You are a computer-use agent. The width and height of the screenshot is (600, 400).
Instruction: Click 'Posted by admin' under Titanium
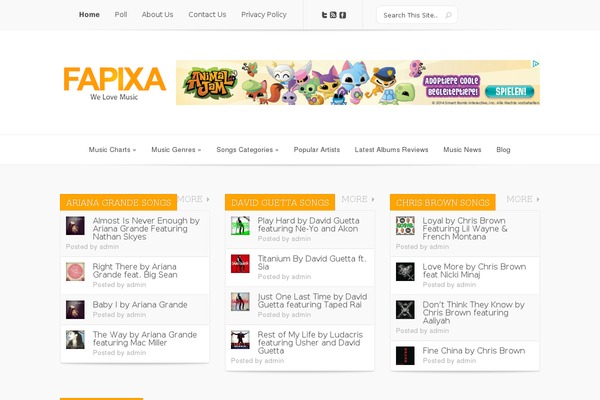pos(284,277)
